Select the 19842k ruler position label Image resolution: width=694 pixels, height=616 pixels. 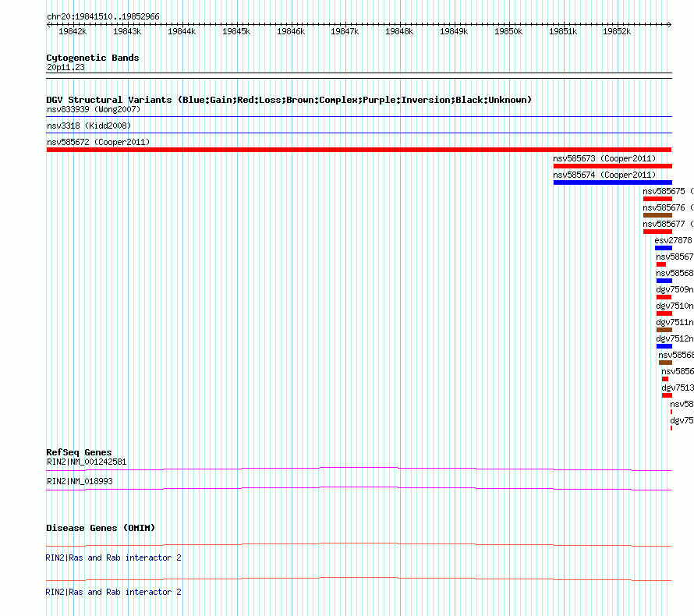pos(73,31)
